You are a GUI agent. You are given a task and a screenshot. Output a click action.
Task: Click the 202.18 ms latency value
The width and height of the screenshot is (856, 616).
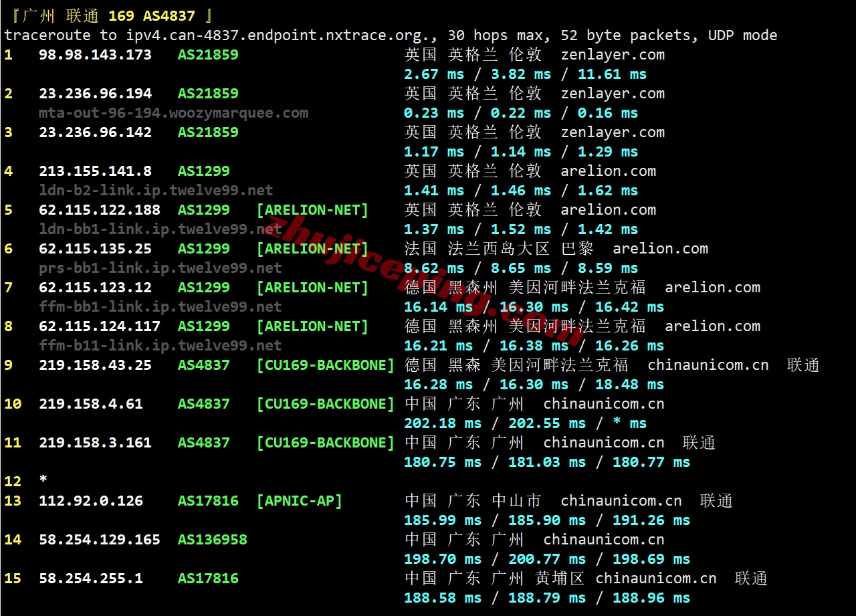(x=442, y=423)
